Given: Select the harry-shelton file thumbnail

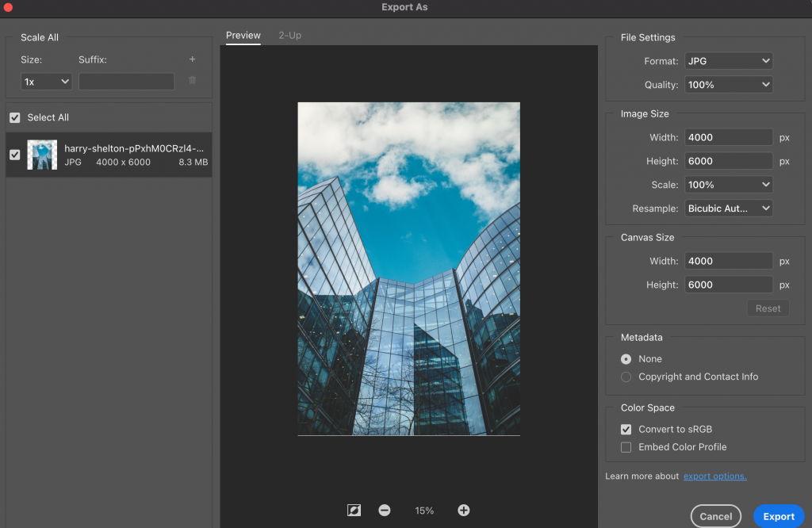Looking at the screenshot, I should [x=42, y=155].
